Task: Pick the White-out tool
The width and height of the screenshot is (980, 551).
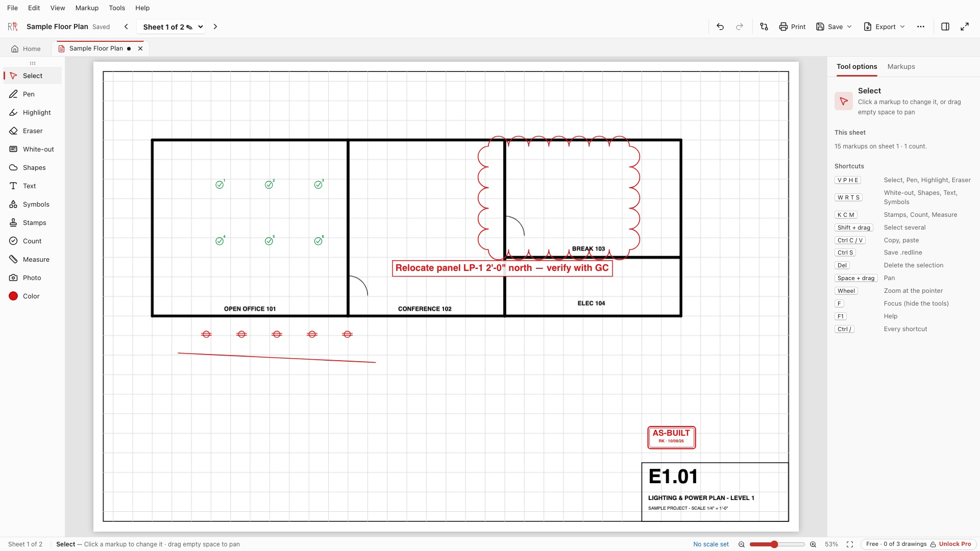Action: click(x=32, y=149)
